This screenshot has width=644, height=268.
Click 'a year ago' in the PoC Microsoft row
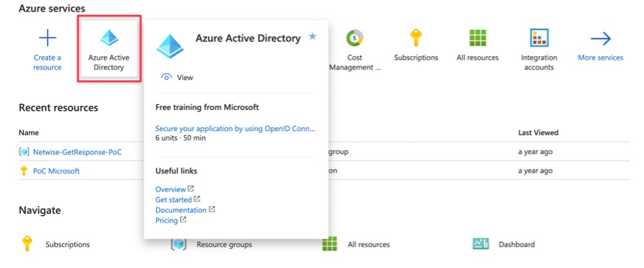coord(535,171)
